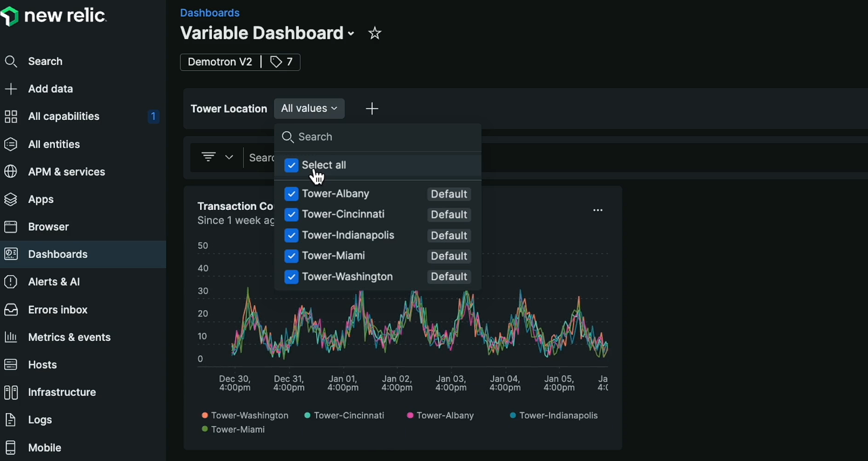Toggle the Select all checkbox
The image size is (868, 461).
coord(291,165)
